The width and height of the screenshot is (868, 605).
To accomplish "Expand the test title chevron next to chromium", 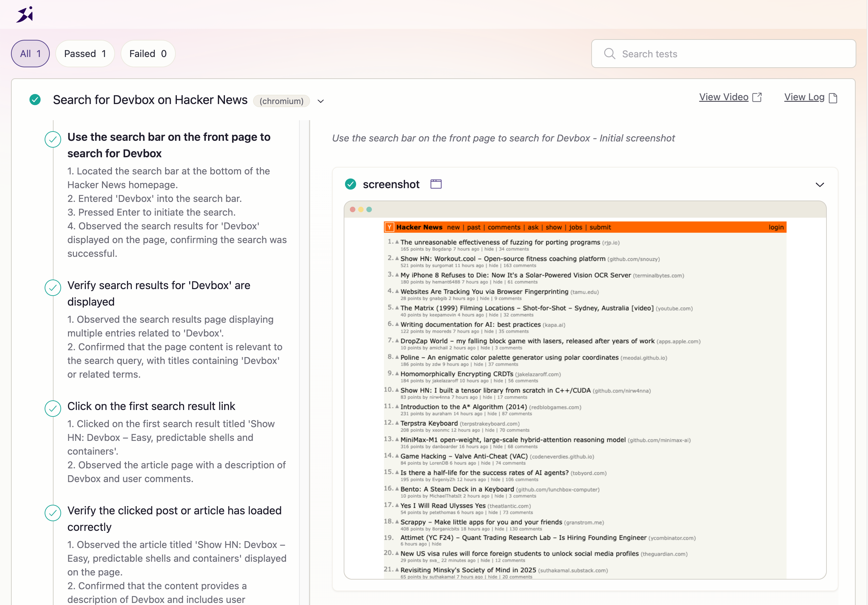I will click(321, 101).
